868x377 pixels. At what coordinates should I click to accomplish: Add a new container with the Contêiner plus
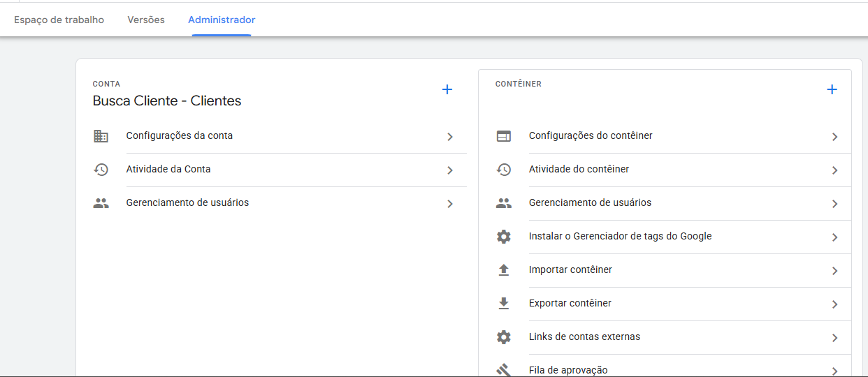[832, 89]
